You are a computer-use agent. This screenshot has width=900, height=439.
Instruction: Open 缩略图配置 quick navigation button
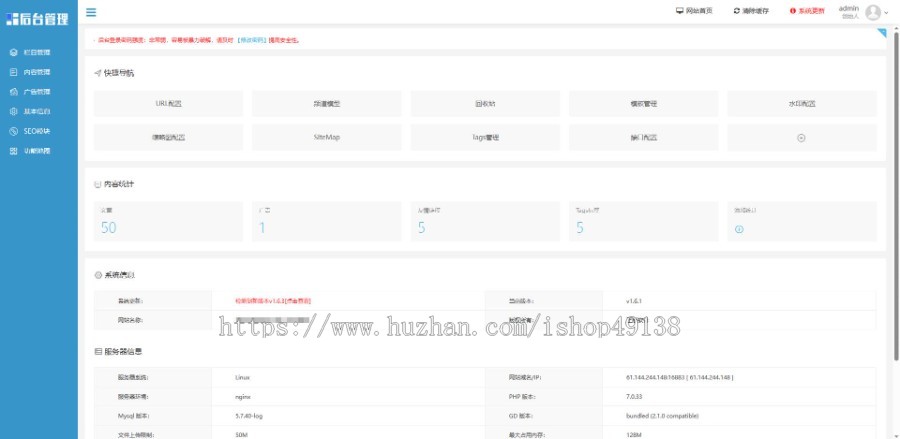coord(168,138)
